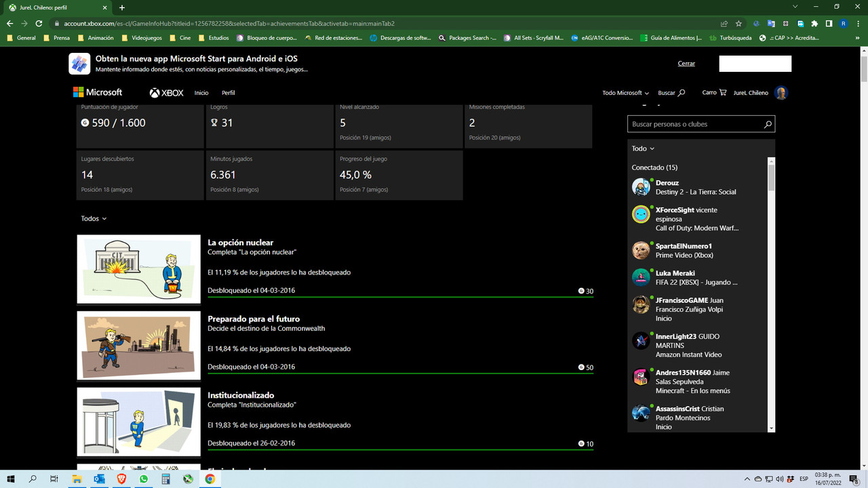Screen dimensions: 868x488
Task: Open the Carro shopping cart
Action: pos(714,92)
